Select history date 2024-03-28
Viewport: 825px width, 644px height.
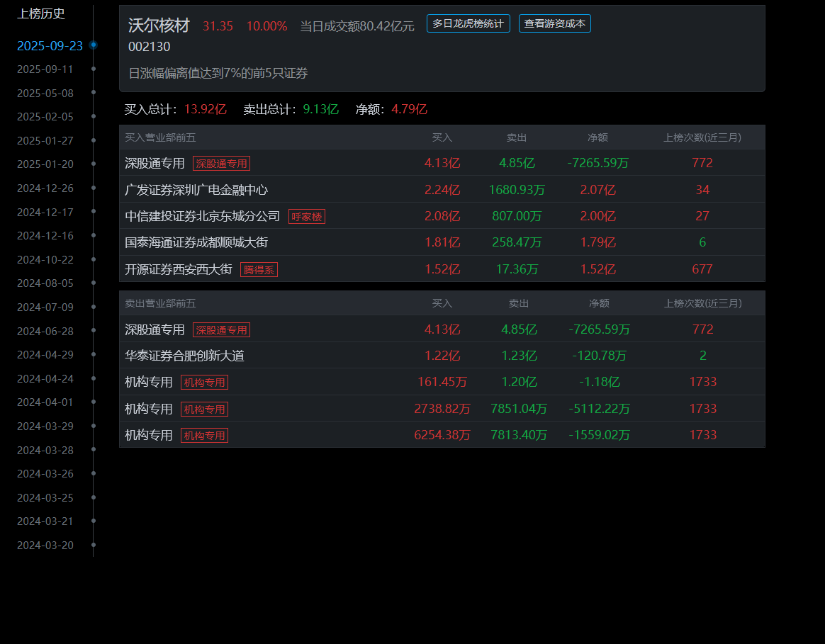[x=45, y=450]
